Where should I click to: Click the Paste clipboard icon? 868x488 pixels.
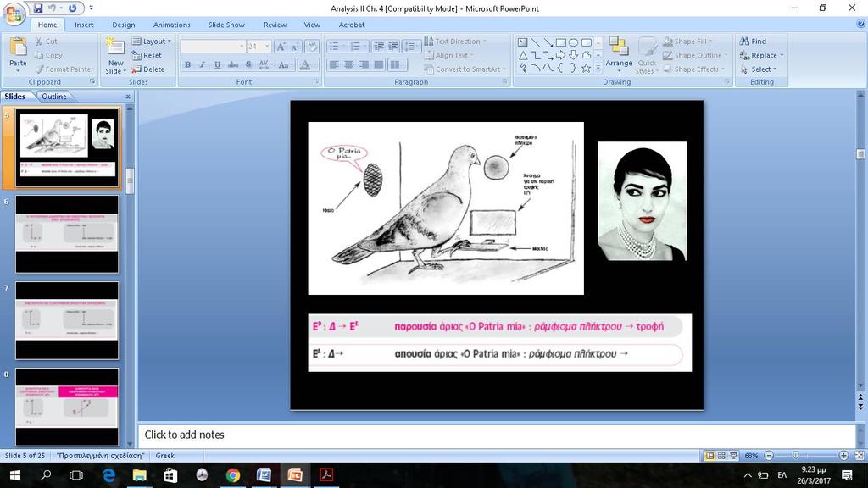(x=18, y=47)
